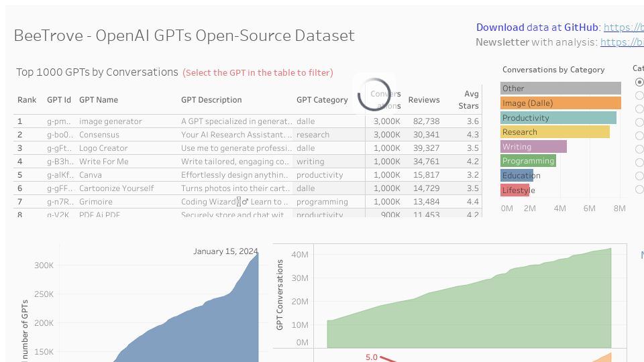Select the 'Cartoonize Yourself' GPT name cell
The width and height of the screenshot is (644, 362).
click(x=116, y=188)
